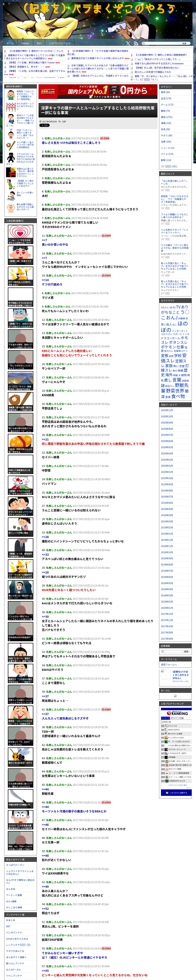The image size is (196, 980).
Task: Open popular article thumbnail with hornet
Action: pyautogui.click(x=21, y=757)
